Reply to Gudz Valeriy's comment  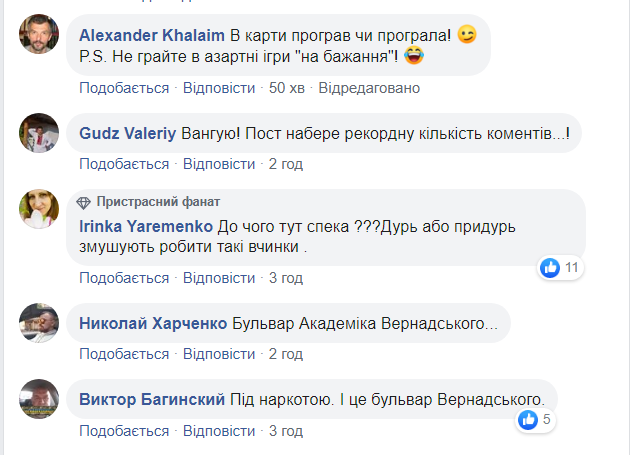[x=219, y=163]
